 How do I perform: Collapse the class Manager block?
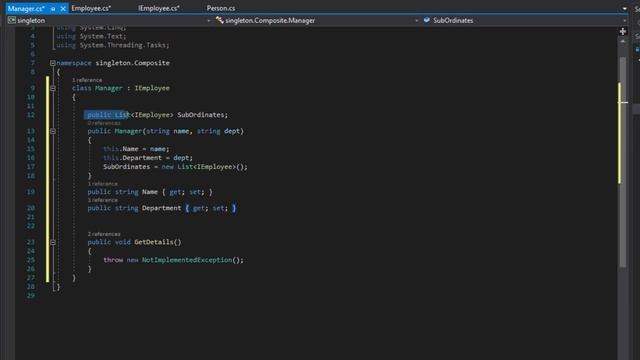53,88
